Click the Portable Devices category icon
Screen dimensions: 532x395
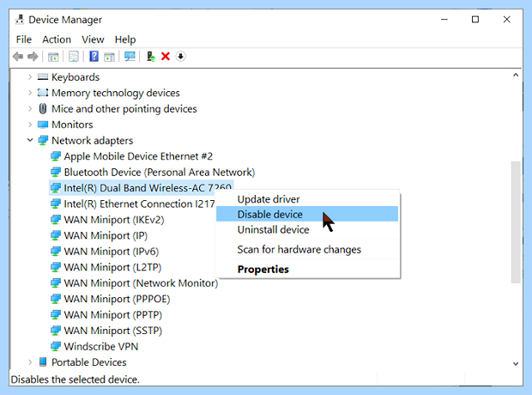43,362
